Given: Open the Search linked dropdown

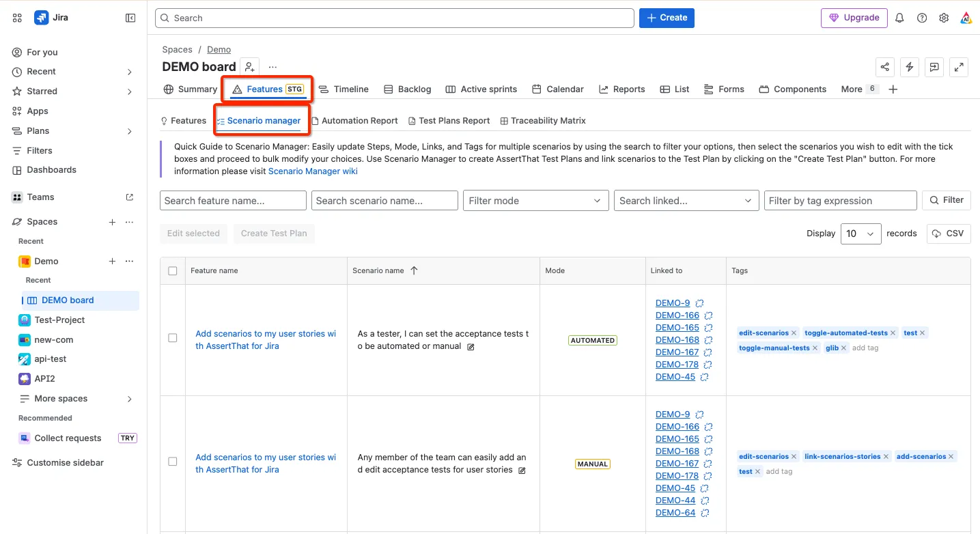Looking at the screenshot, I should 686,201.
